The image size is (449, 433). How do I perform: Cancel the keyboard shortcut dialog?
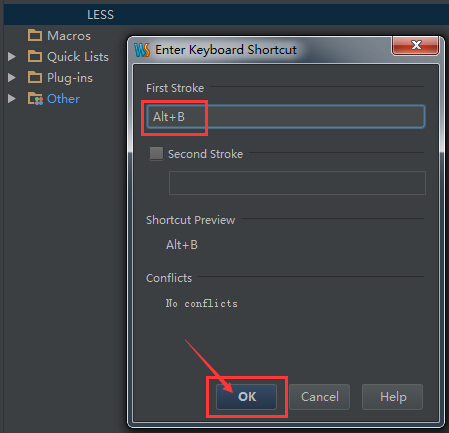tap(320, 397)
